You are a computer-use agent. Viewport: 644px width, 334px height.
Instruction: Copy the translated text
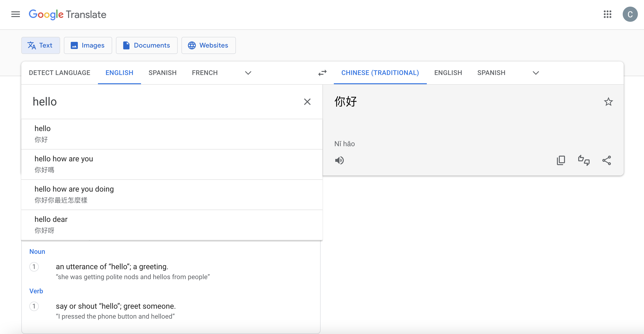coord(561,160)
